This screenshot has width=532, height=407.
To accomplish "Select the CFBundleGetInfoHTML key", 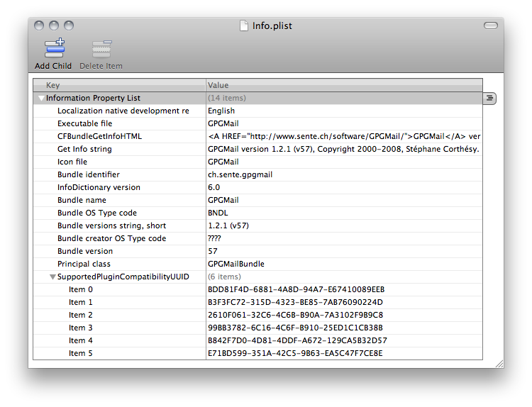I will [x=99, y=136].
